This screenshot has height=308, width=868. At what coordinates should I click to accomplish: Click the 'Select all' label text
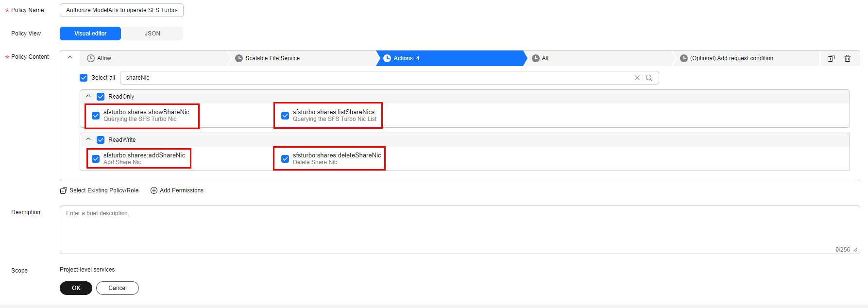(x=103, y=78)
